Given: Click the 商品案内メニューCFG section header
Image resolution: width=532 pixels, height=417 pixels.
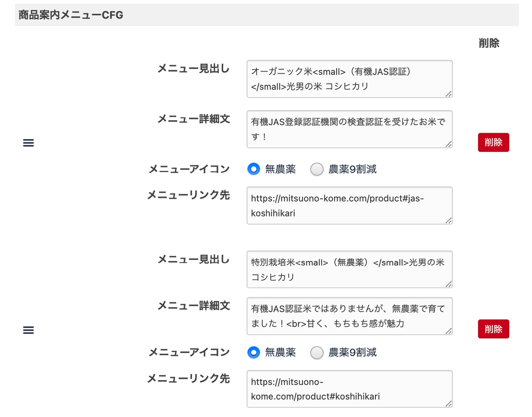Looking at the screenshot, I should 71,15.
